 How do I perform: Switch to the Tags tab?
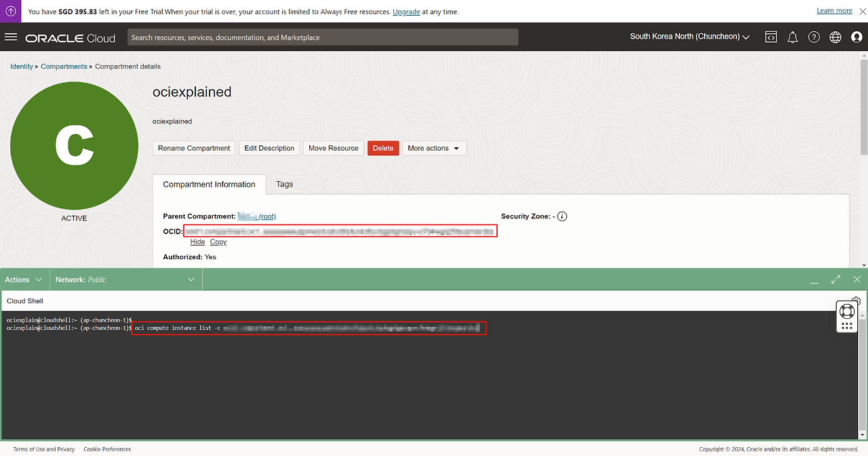(x=284, y=184)
